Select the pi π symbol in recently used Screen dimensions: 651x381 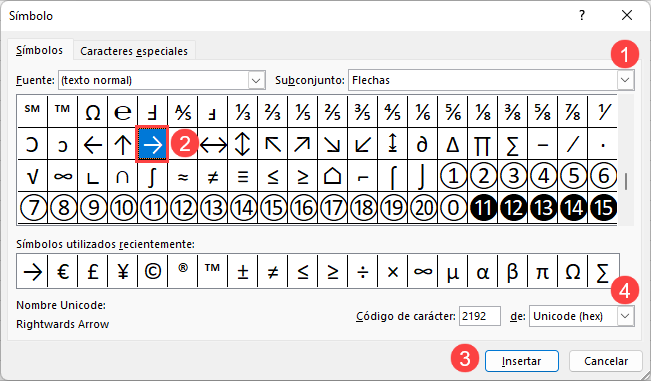click(543, 271)
